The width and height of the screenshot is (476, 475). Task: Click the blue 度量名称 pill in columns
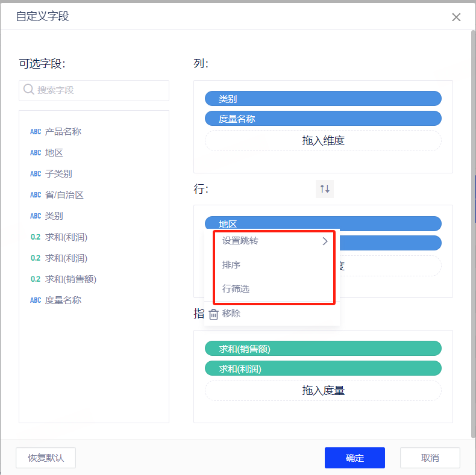pyautogui.click(x=323, y=119)
